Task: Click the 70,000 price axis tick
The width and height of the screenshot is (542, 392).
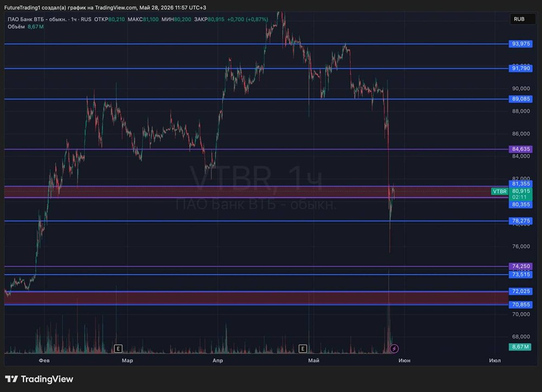Action: tap(521, 314)
